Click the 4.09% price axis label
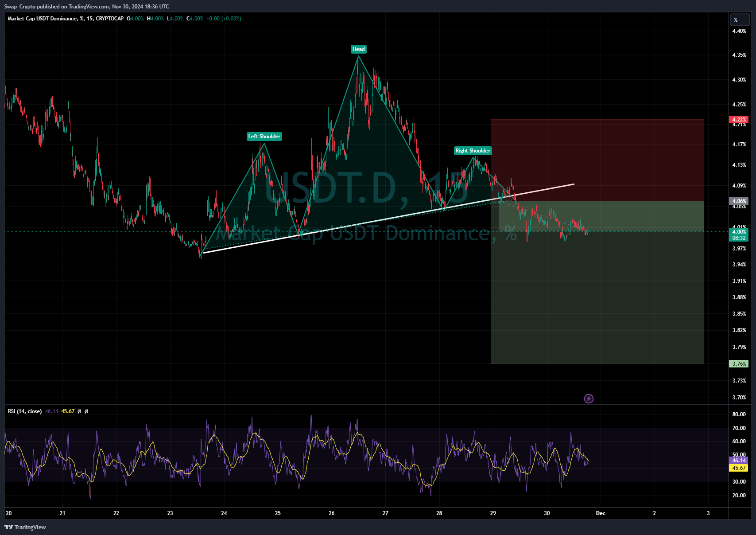The image size is (756, 535). click(739, 186)
